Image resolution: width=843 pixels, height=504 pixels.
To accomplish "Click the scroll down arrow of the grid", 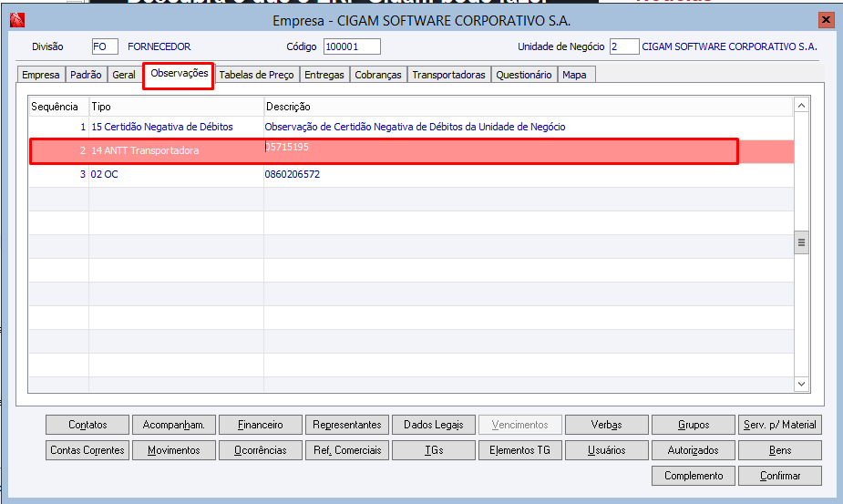I will coord(802,384).
